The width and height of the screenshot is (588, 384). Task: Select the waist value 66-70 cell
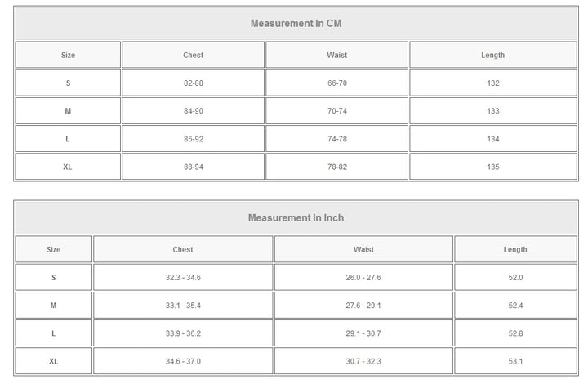[337, 83]
